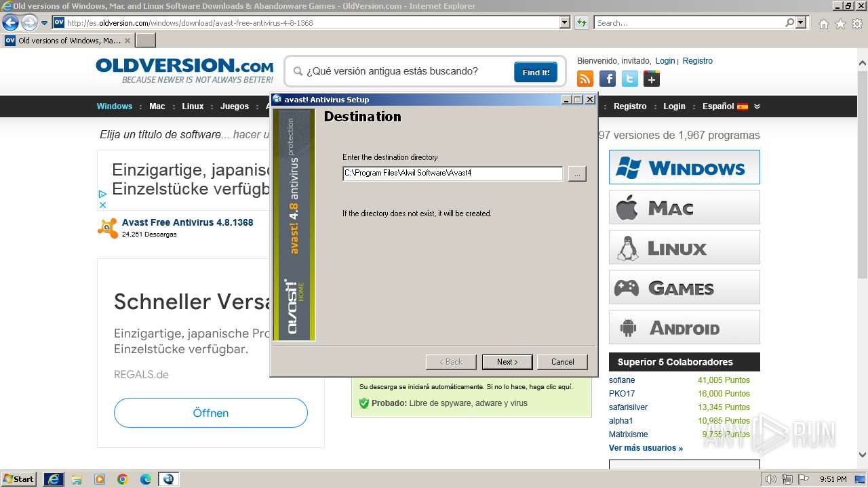Click the Google plus share icon
The width and height of the screenshot is (868, 488).
[x=652, y=79]
